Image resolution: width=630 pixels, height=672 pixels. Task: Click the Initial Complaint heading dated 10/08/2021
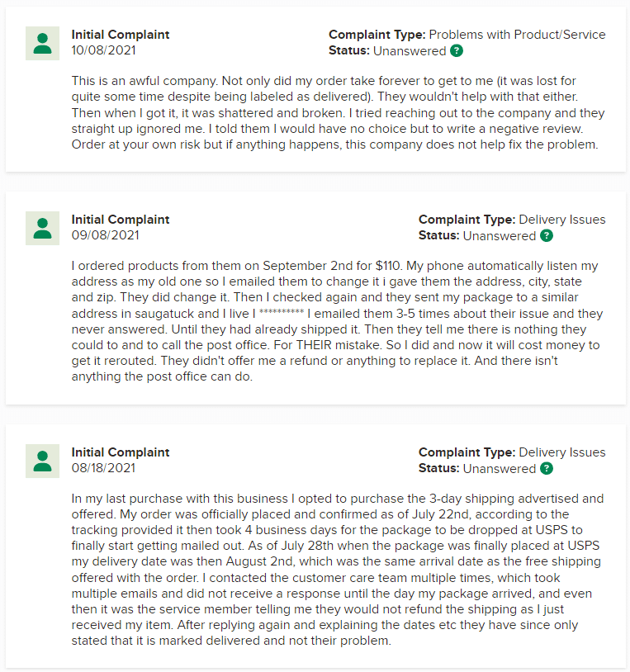click(121, 35)
